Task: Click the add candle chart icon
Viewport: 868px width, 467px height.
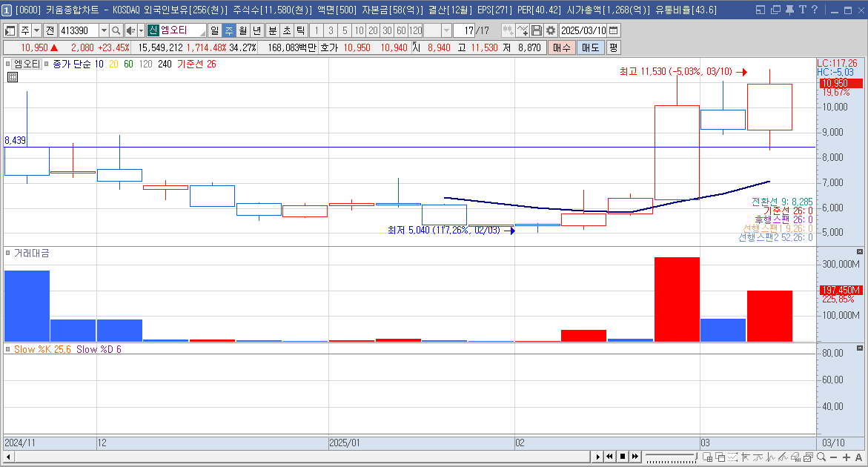Action: pos(508,30)
